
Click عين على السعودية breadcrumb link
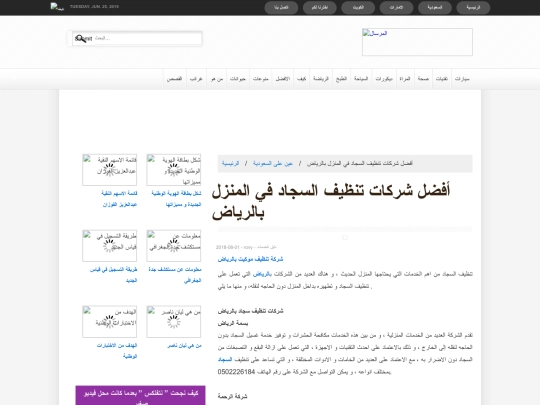coord(273,163)
